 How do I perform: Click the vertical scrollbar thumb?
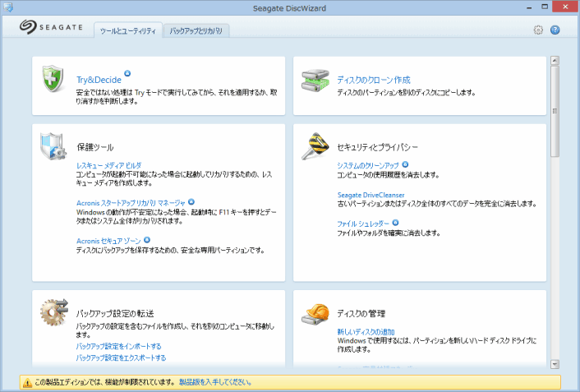pyautogui.click(x=555, y=111)
